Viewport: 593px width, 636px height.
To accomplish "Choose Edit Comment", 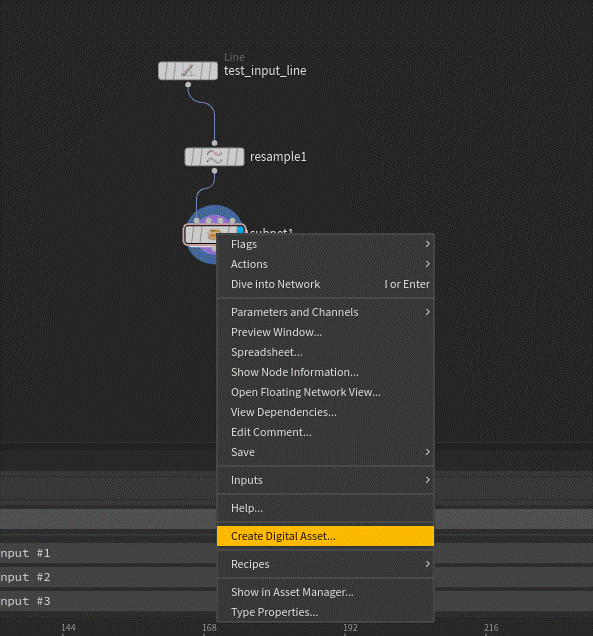I will coord(325,432).
